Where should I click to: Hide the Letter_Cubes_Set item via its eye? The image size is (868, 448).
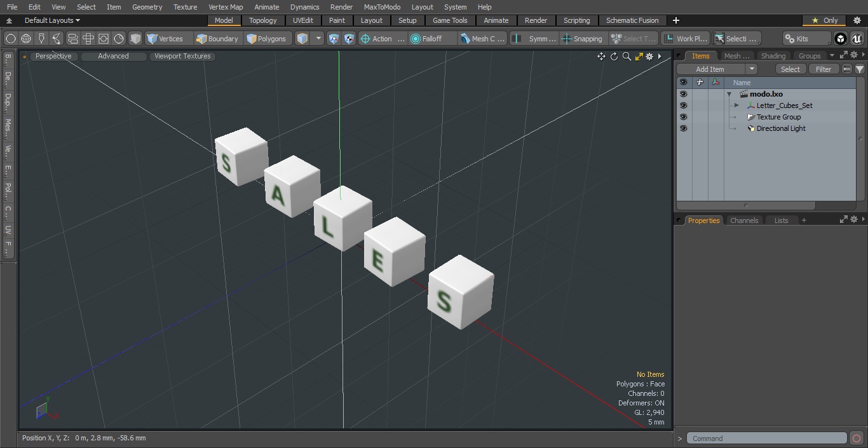683,105
